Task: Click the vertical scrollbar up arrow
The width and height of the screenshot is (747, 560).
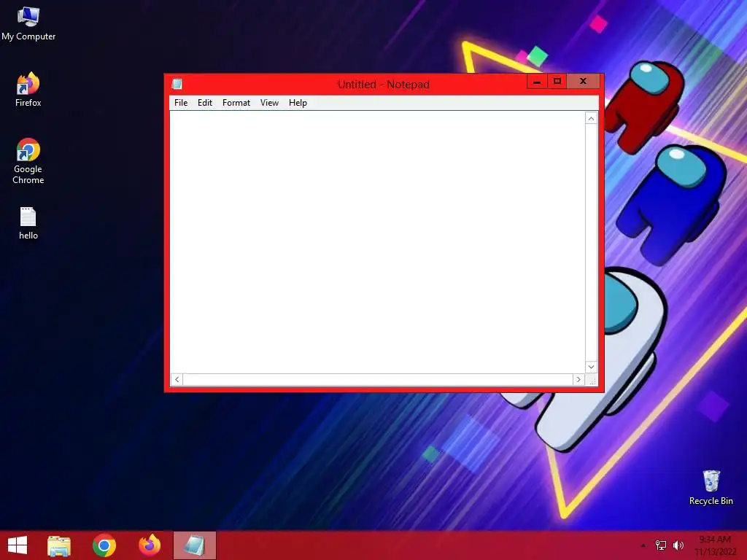Action: click(591, 119)
